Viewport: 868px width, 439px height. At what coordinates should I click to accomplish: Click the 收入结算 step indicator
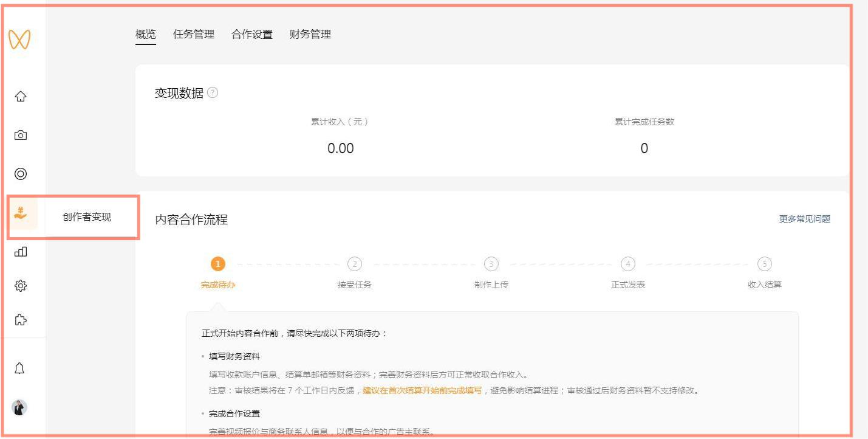764,264
